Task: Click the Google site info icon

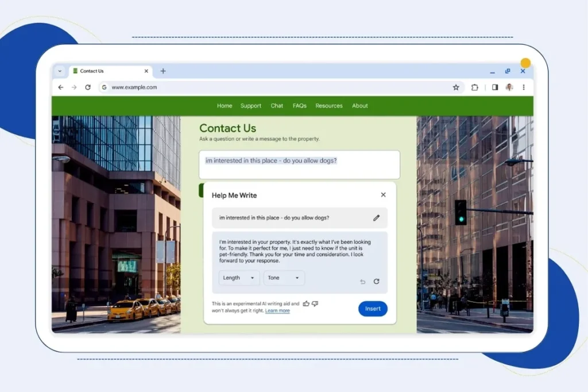Action: point(105,87)
